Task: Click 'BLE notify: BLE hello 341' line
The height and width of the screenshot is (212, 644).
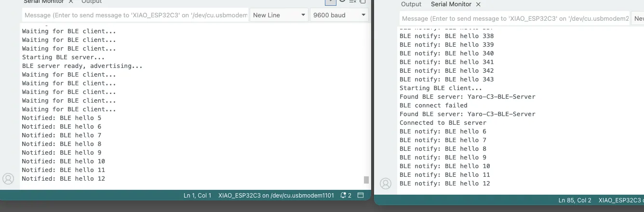Action: [x=447, y=62]
